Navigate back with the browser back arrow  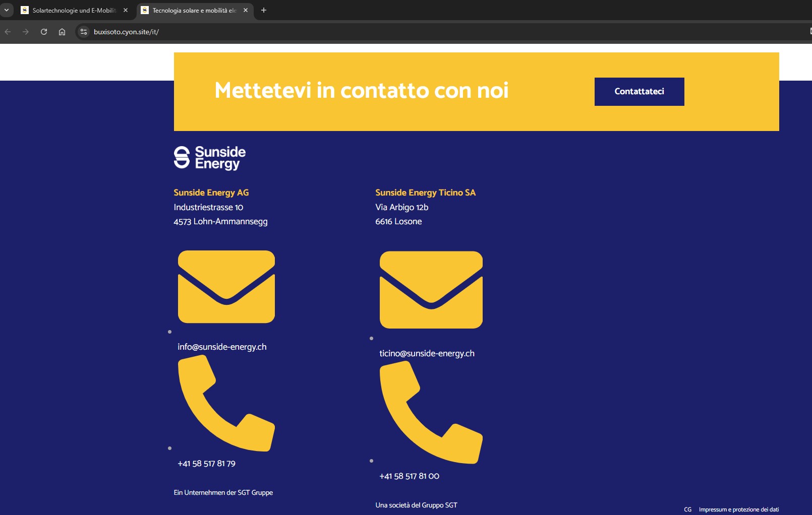pos(8,32)
